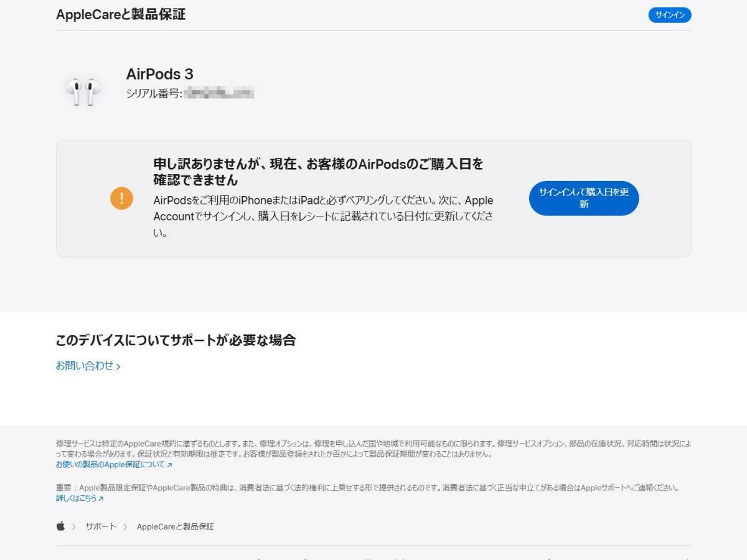Click the gray warning notice panel
This screenshot has width=747, height=560.
coord(374,199)
